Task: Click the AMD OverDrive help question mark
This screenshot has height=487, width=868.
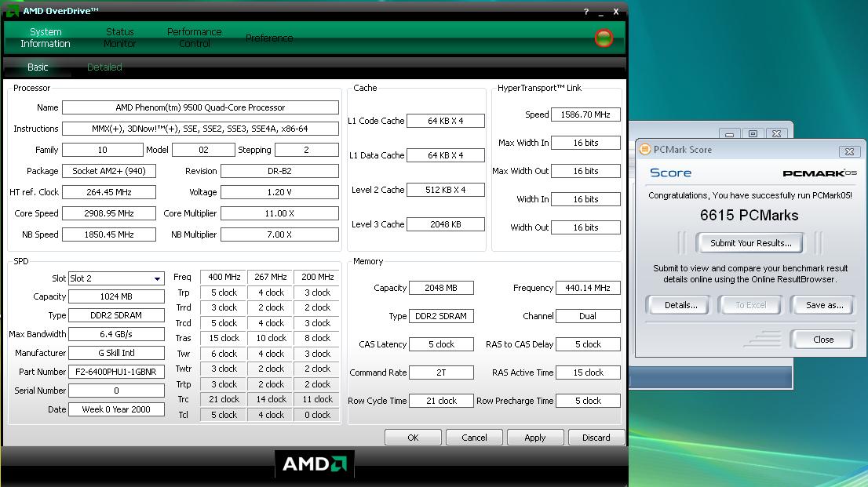Action: click(585, 12)
